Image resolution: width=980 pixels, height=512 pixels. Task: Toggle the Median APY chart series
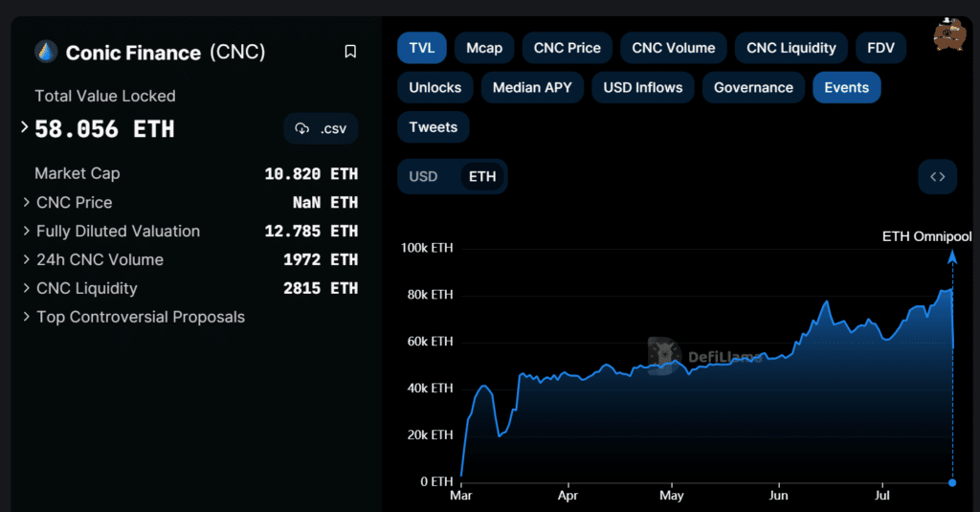532,87
